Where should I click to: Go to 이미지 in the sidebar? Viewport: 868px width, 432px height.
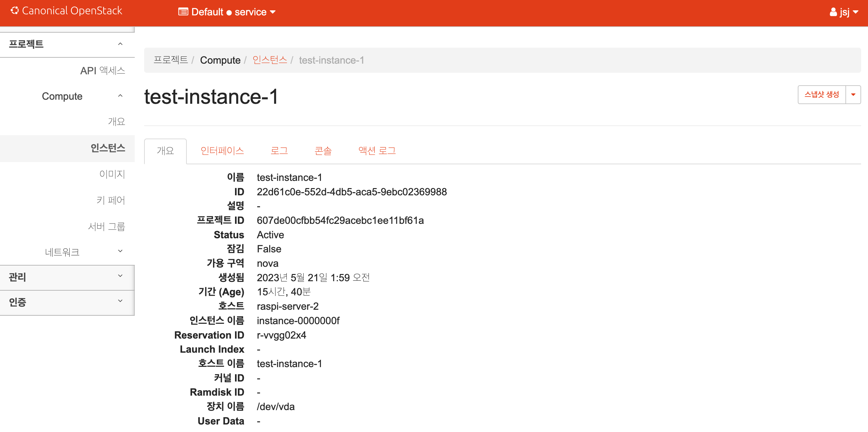pyautogui.click(x=112, y=174)
